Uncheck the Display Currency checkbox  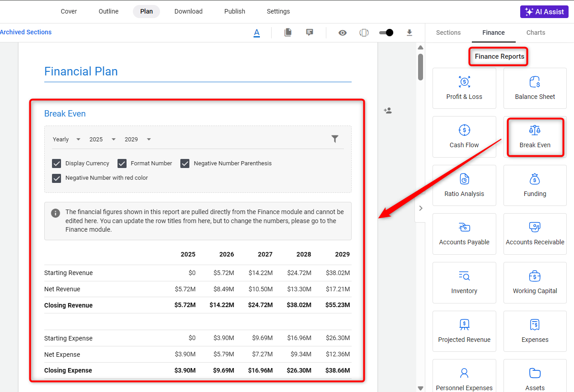point(56,163)
